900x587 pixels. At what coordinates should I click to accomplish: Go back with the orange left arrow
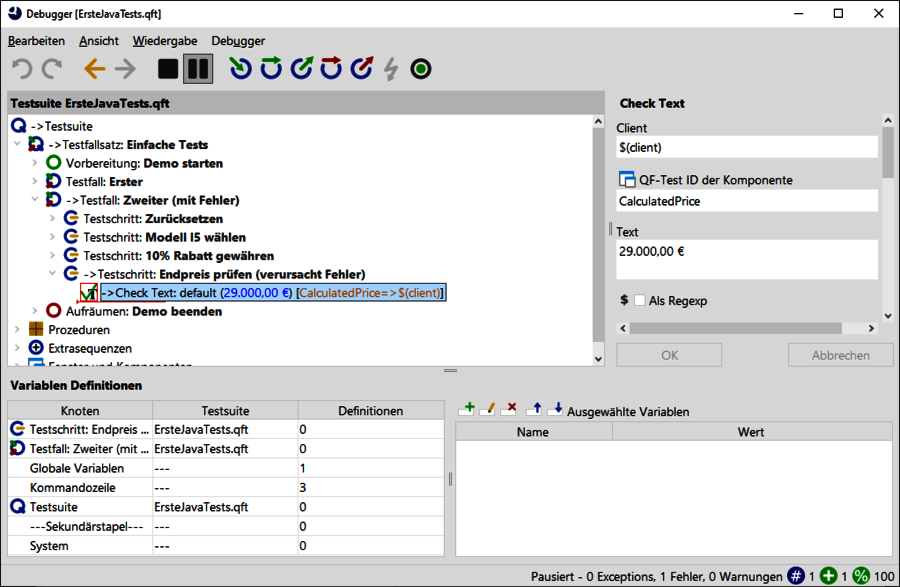point(95,69)
